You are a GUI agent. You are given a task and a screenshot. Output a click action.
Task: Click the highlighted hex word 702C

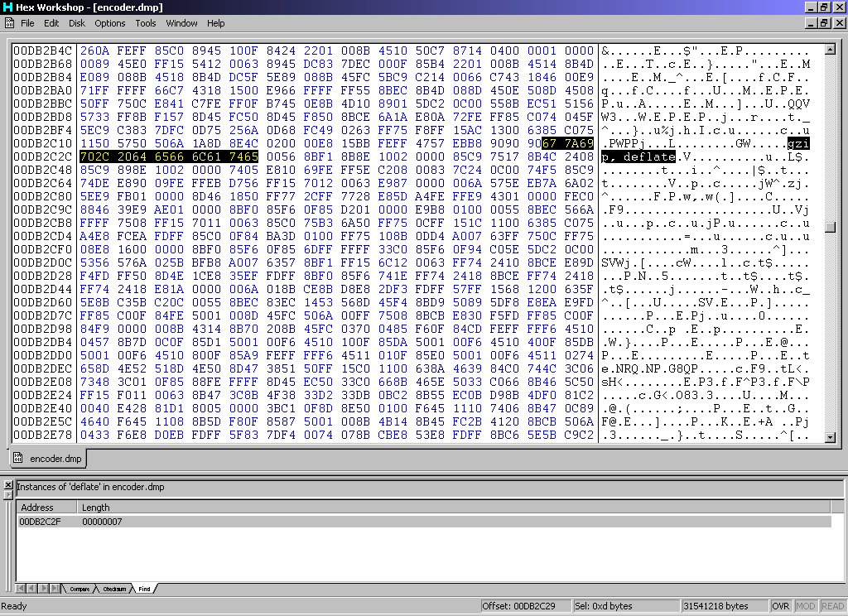coord(94,156)
